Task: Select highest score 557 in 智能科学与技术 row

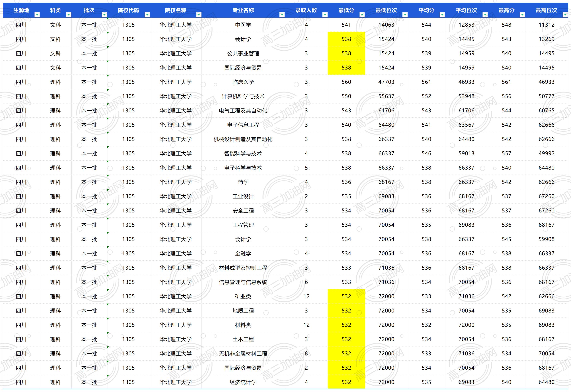Action: click(x=506, y=153)
